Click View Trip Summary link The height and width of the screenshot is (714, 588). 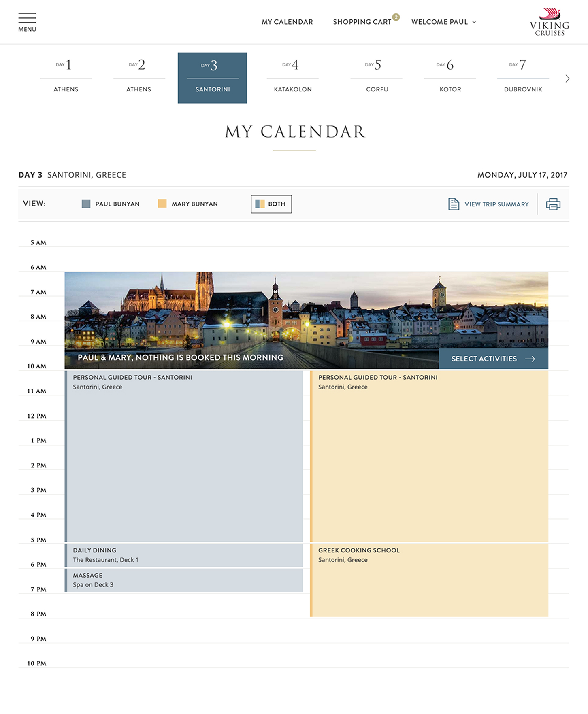[x=496, y=204]
